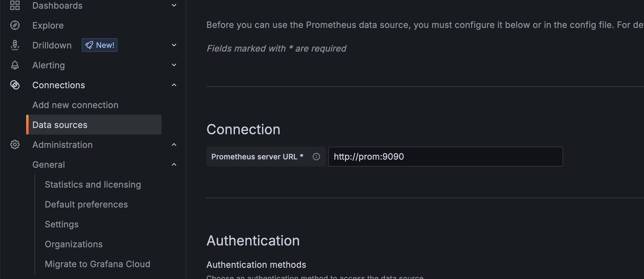Expand the Dashboards section chevron

174,5
